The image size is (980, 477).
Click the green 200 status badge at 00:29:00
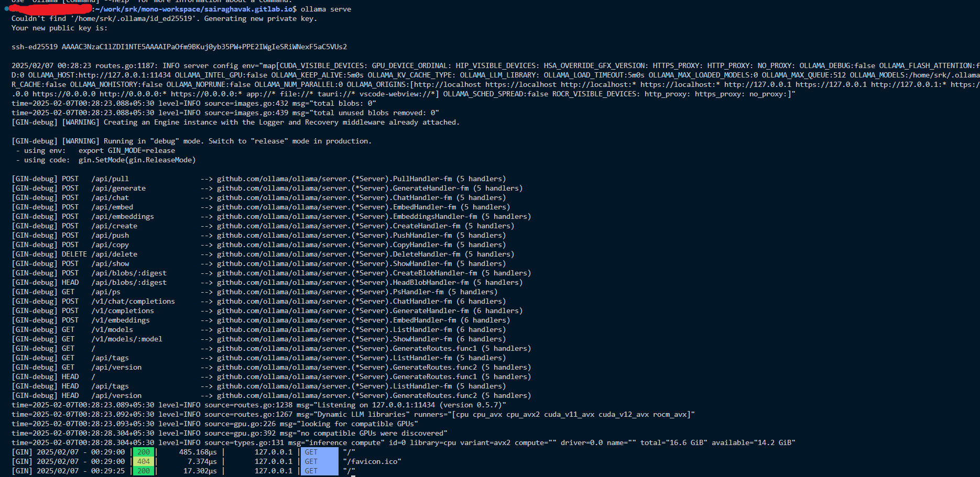pos(144,452)
